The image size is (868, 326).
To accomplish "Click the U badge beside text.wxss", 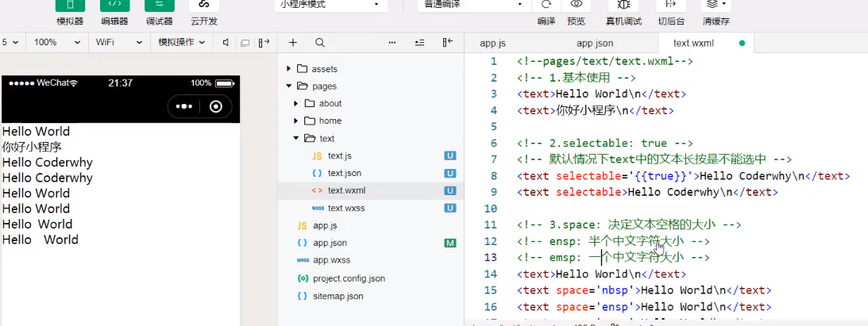I will pyautogui.click(x=450, y=209).
